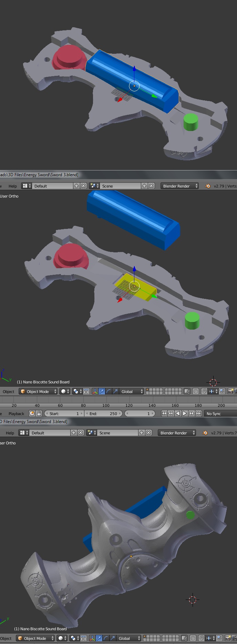Select the floating blue battery block

[x=134, y=220]
